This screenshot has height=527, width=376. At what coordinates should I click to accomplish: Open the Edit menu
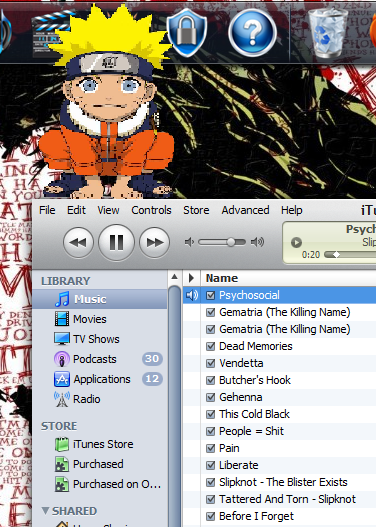[76, 210]
